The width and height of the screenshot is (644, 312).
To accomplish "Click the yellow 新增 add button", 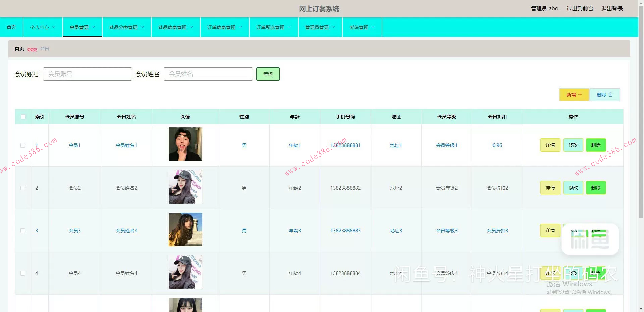I will [x=574, y=95].
